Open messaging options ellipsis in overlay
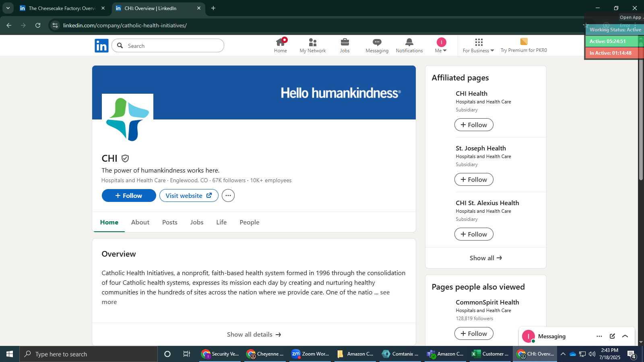 (599, 336)
